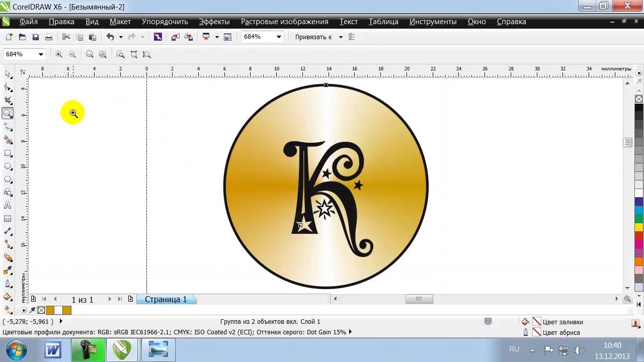Click the Zoom In magnifier icon
The image size is (644, 362).
point(59,54)
